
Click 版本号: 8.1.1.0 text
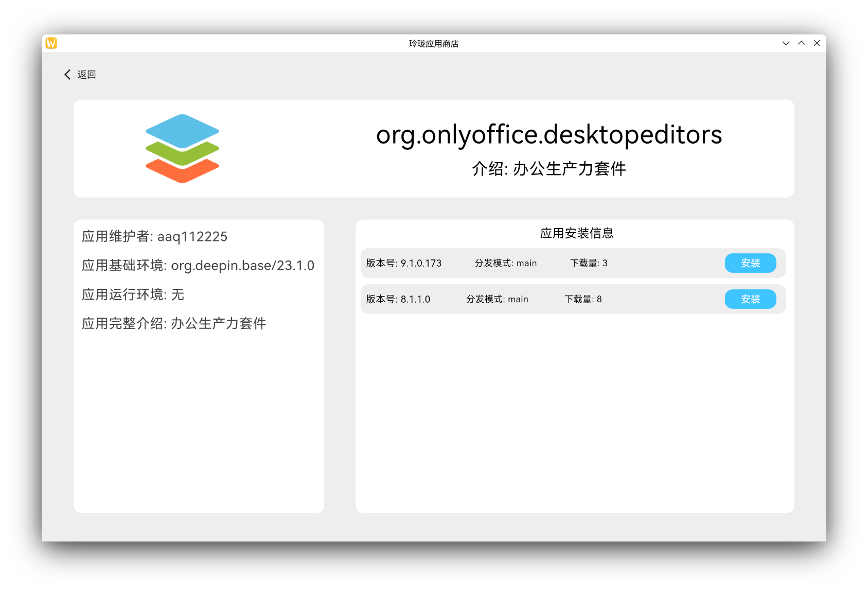(x=398, y=299)
